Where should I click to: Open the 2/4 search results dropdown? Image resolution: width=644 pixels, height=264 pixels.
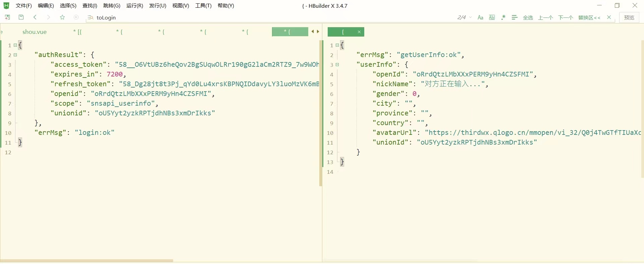470,17
